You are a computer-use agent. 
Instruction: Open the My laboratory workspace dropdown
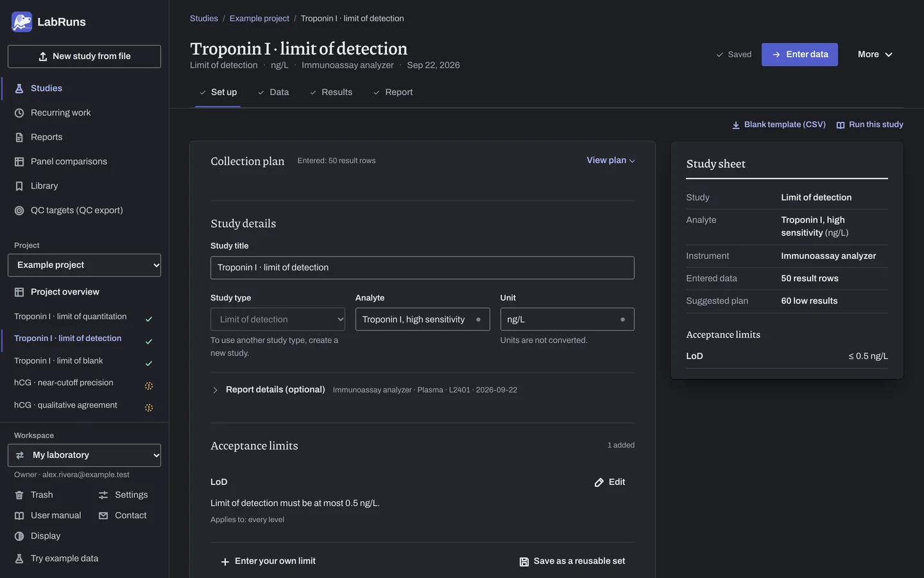84,455
